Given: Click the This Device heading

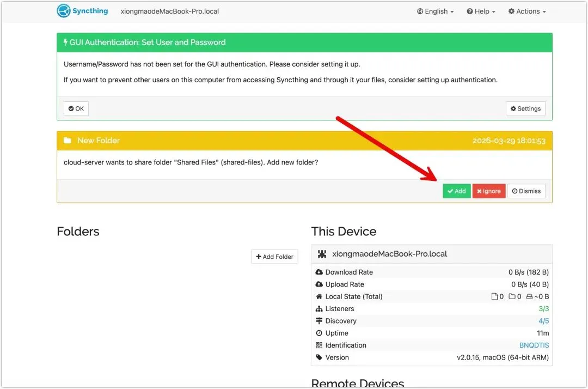Looking at the screenshot, I should coord(344,231).
